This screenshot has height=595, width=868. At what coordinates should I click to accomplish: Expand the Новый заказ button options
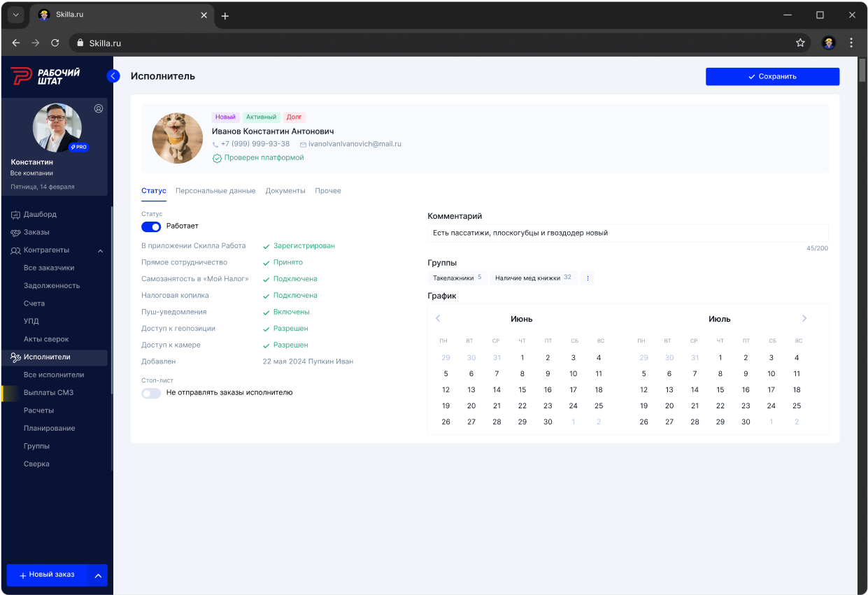coord(97,575)
